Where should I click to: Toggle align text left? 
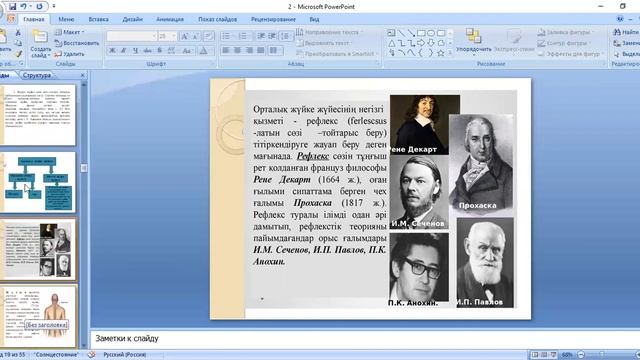(226, 50)
